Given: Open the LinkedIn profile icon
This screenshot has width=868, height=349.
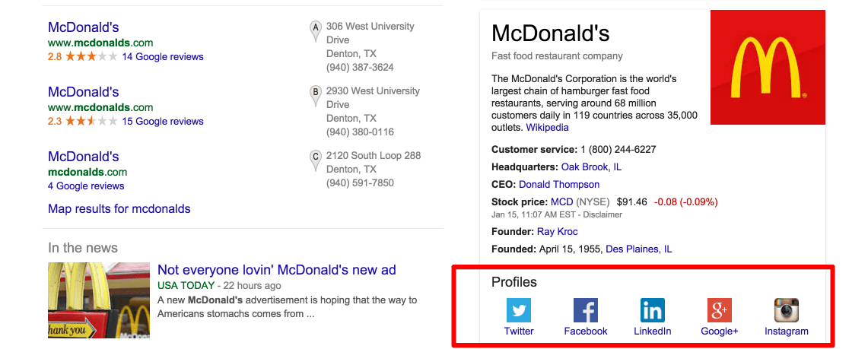Looking at the screenshot, I should click(652, 309).
